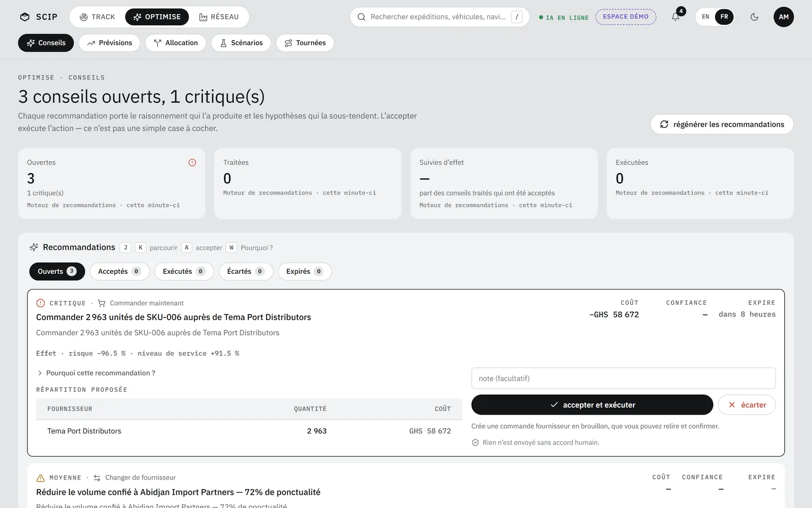This screenshot has width=812, height=508.
Task: Focus the search expéditions field
Action: (x=439, y=17)
